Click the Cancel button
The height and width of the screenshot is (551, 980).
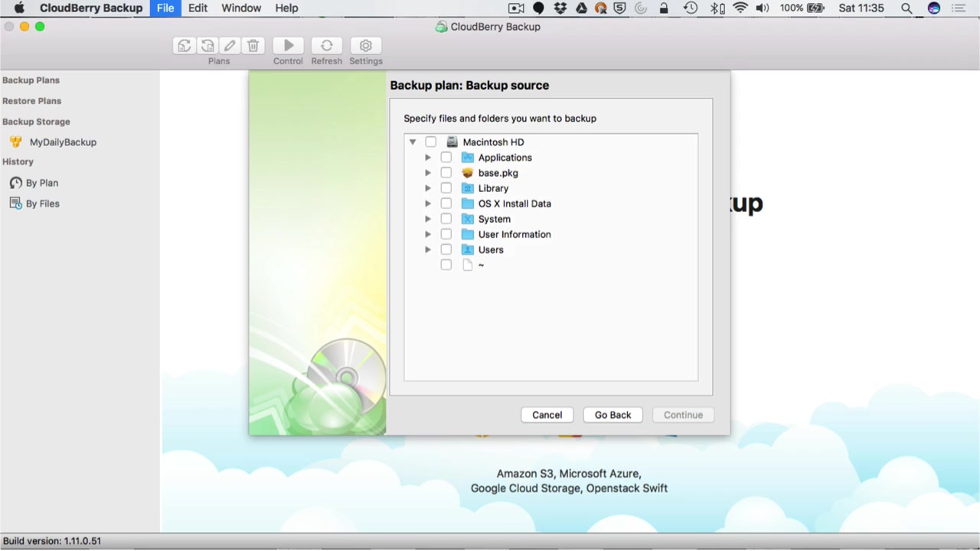(x=547, y=415)
